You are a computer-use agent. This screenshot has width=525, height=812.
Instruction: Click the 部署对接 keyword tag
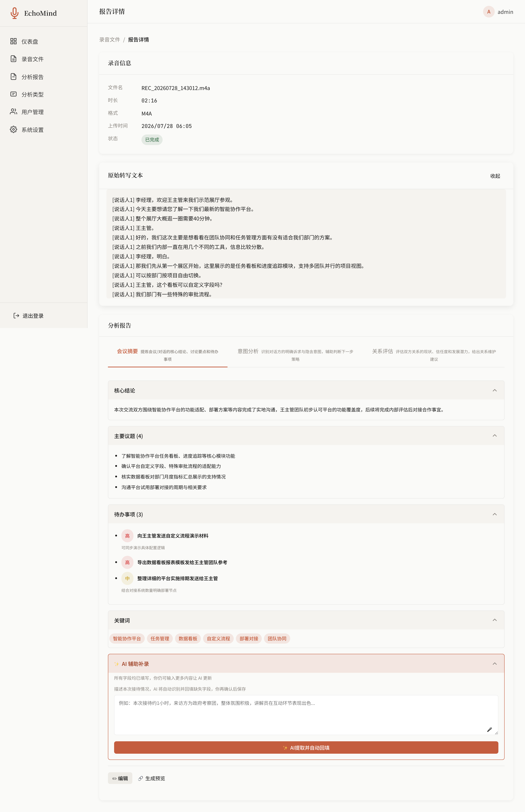tap(249, 639)
